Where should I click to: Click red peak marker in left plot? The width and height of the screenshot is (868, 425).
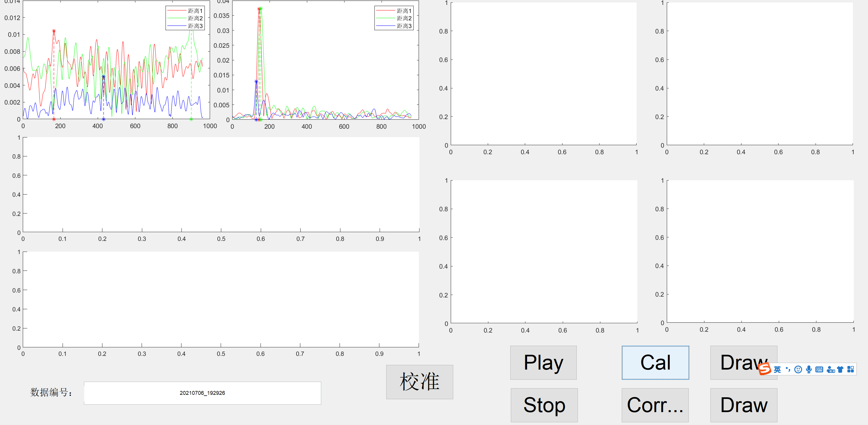coord(54,31)
